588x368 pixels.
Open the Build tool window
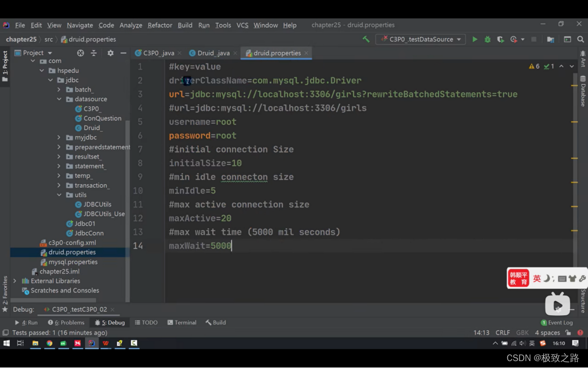pos(216,323)
